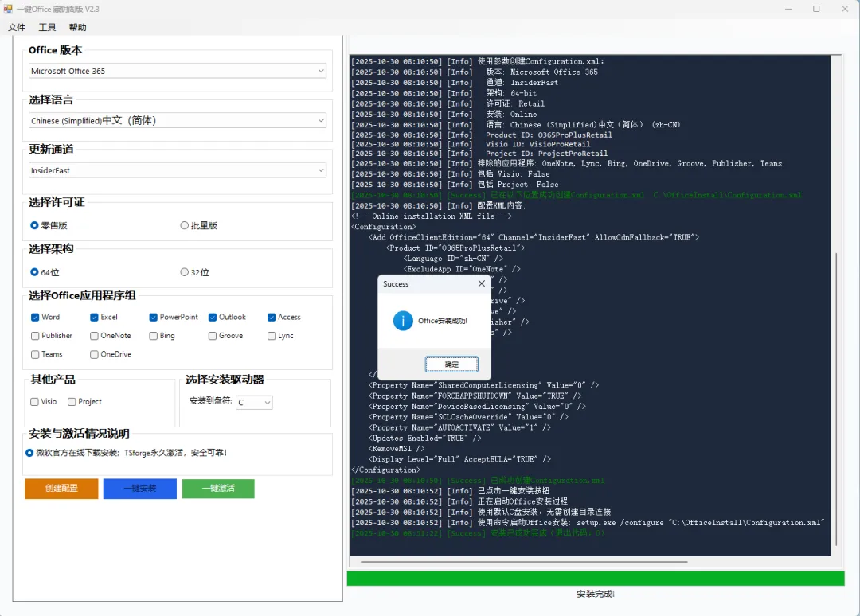Screen dimensions: 860x616
Task: Click the log panel horizontal scrollbar
Action: [x=524, y=562]
